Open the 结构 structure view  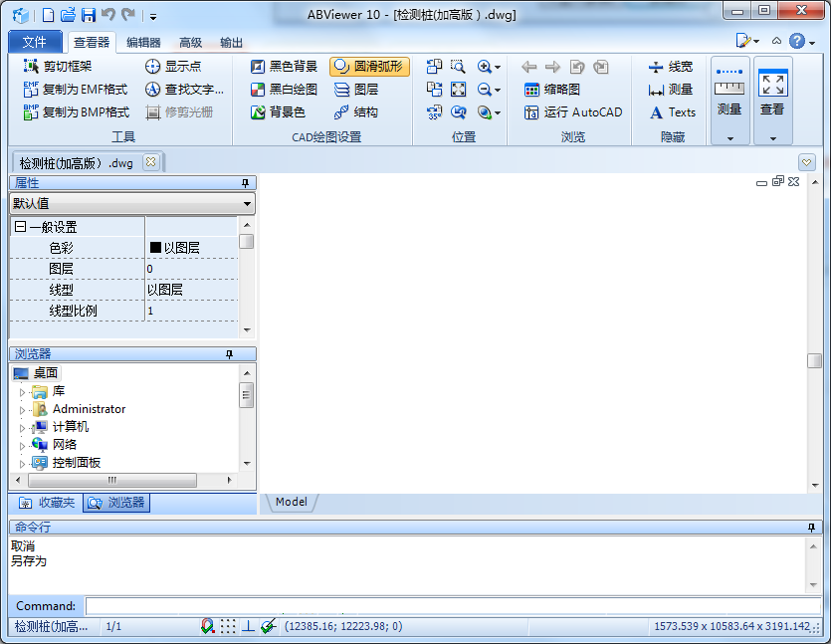356,111
